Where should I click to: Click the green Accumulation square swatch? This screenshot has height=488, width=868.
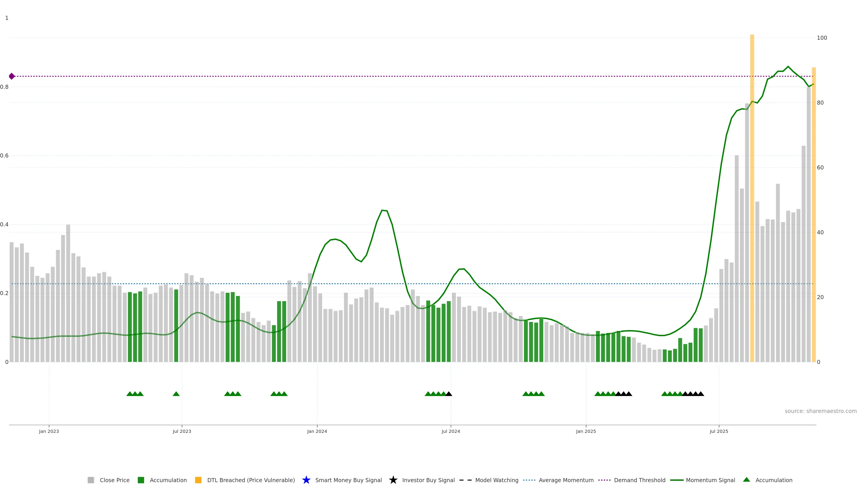click(141, 480)
